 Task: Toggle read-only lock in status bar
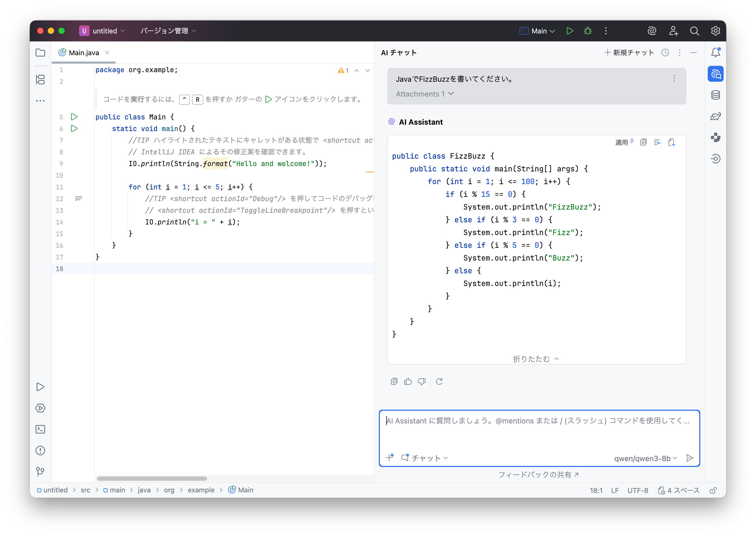713,490
